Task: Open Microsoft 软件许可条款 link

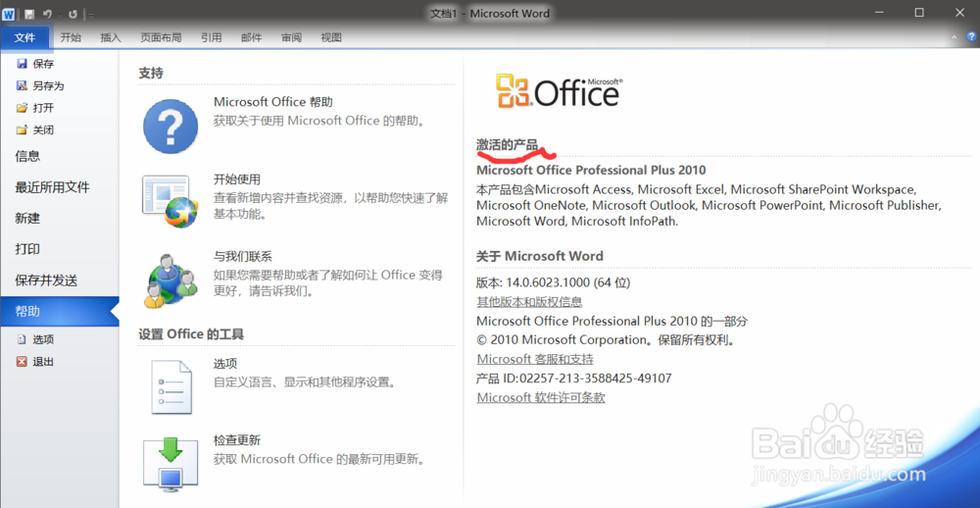Action: (x=541, y=397)
